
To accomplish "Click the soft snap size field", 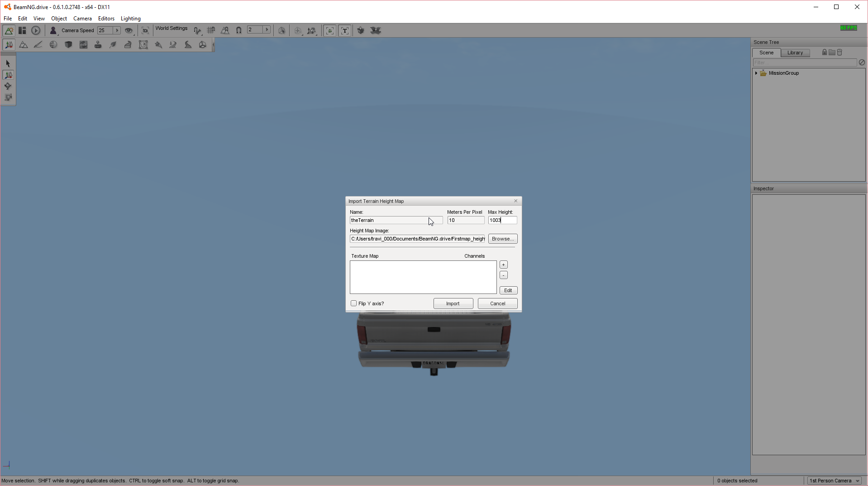I will click(255, 29).
